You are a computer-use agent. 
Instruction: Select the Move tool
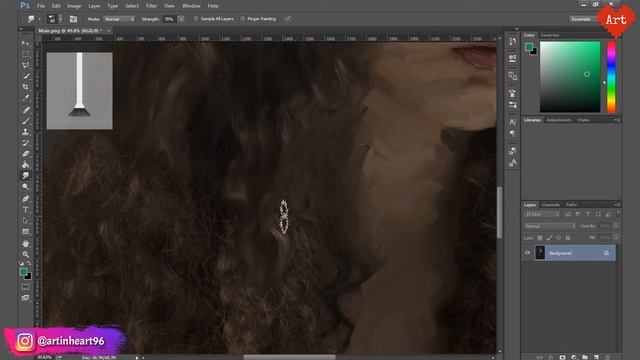[x=25, y=43]
